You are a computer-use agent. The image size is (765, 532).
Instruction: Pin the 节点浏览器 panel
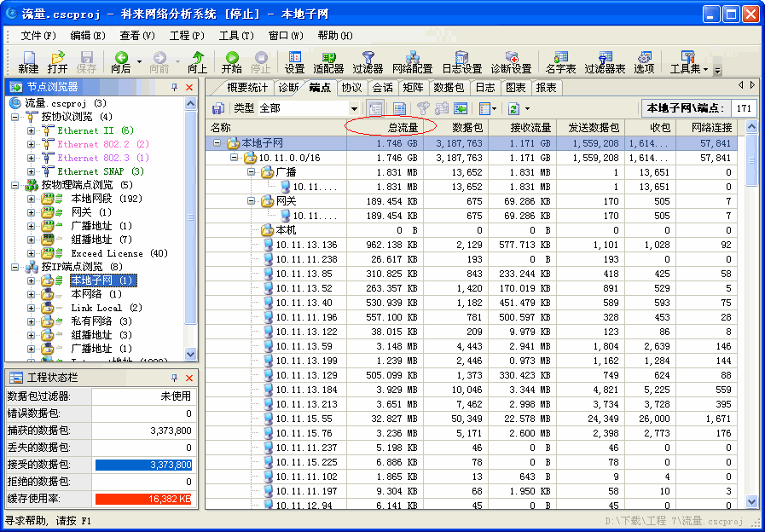[175, 87]
